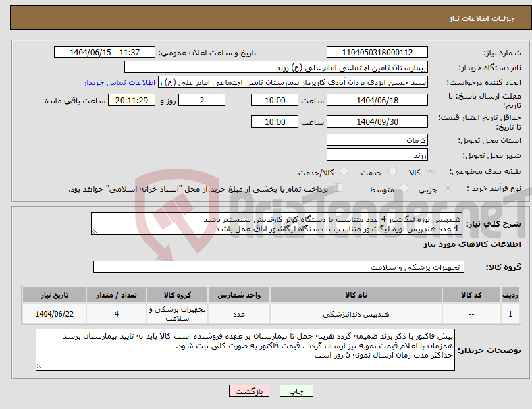The height and width of the screenshot is (409, 532).
Task: Click the delivery province field کرمان
Action: 377,140
